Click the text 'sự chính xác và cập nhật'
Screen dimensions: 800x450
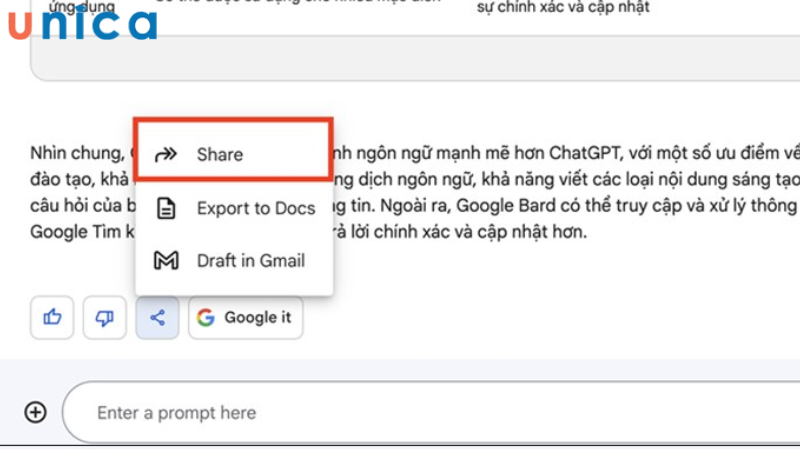pyautogui.click(x=563, y=7)
